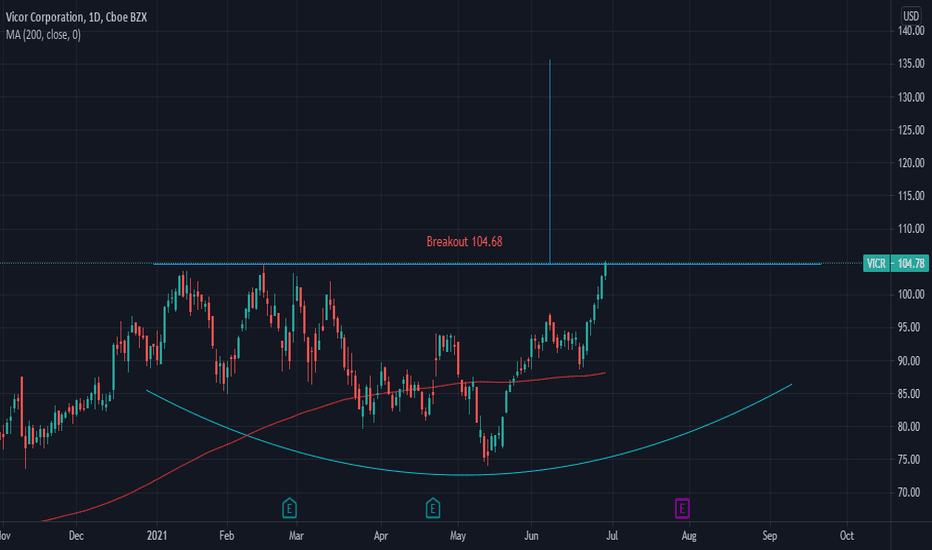
Task: Click the Aug label on time axis
Action: click(689, 536)
